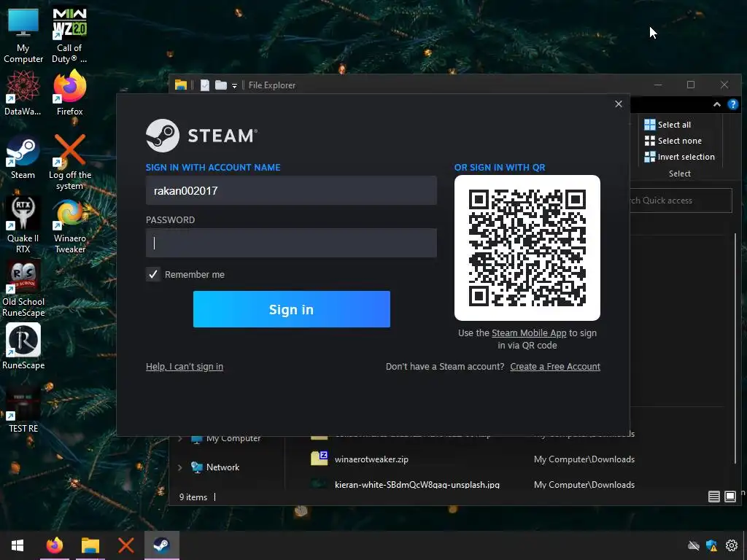This screenshot has height=560, width=747.
Task: Collapse the File Explorer ribbon chevron
Action: (716, 104)
